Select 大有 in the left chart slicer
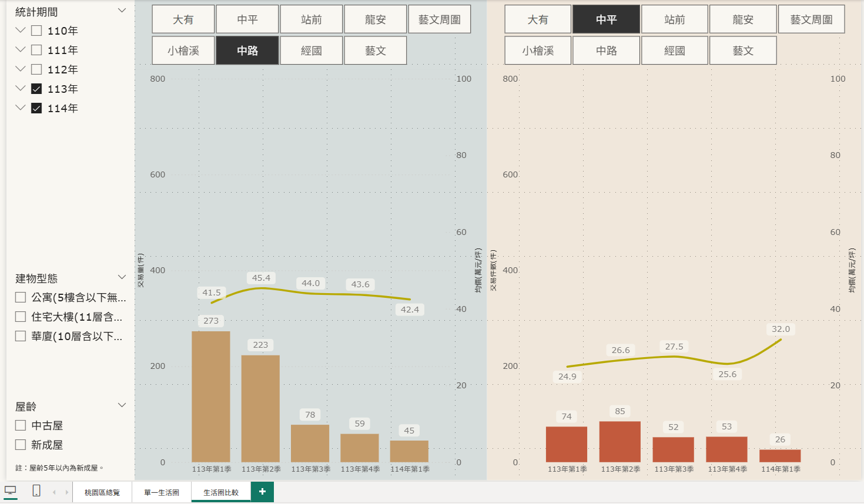This screenshot has width=864, height=504. 183,19
